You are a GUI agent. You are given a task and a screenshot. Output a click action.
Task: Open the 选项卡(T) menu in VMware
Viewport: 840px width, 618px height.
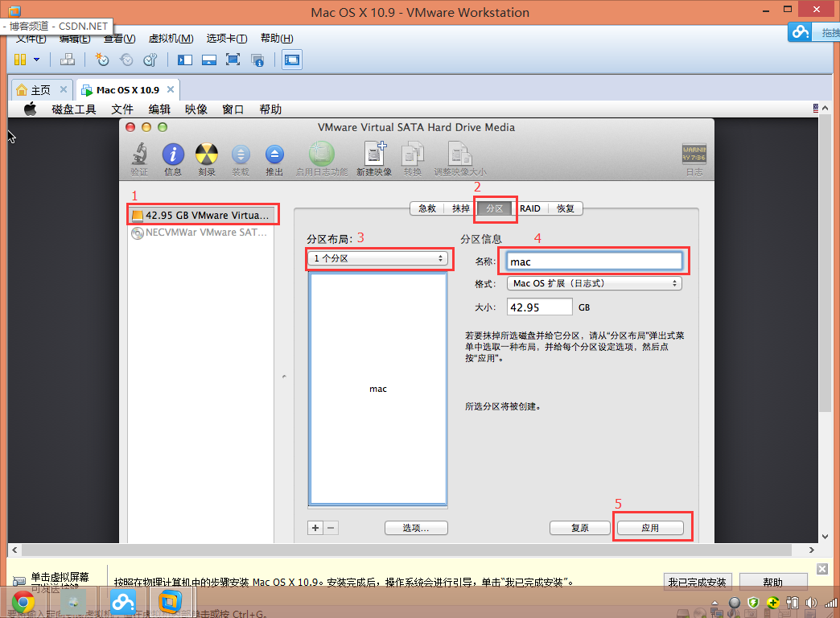tap(227, 39)
